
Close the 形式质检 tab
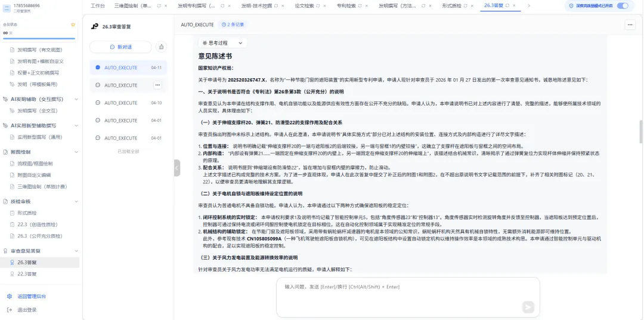point(472,6)
